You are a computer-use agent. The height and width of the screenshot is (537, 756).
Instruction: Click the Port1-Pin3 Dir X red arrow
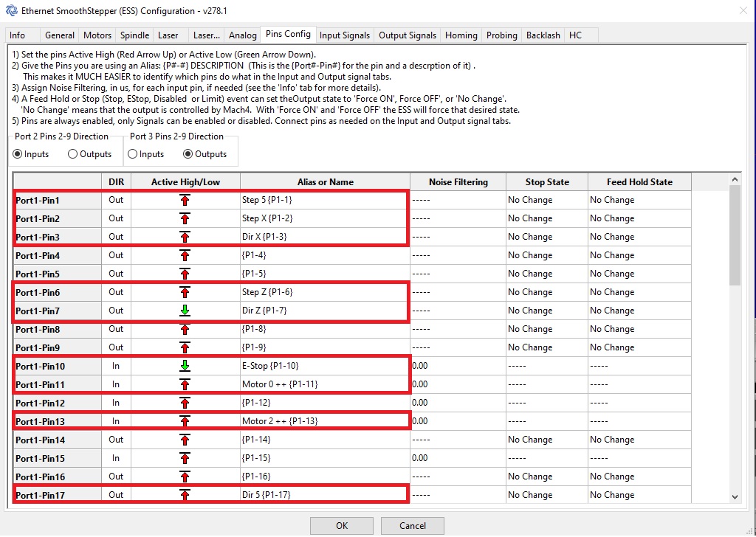coord(185,237)
